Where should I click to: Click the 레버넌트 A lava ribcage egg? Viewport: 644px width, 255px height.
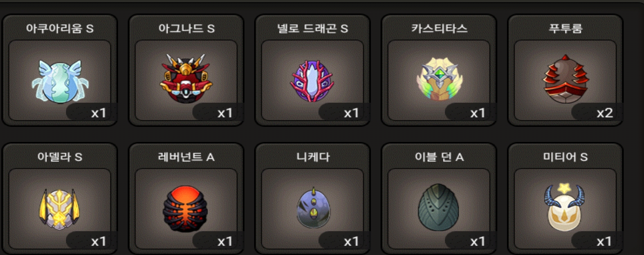185,209
